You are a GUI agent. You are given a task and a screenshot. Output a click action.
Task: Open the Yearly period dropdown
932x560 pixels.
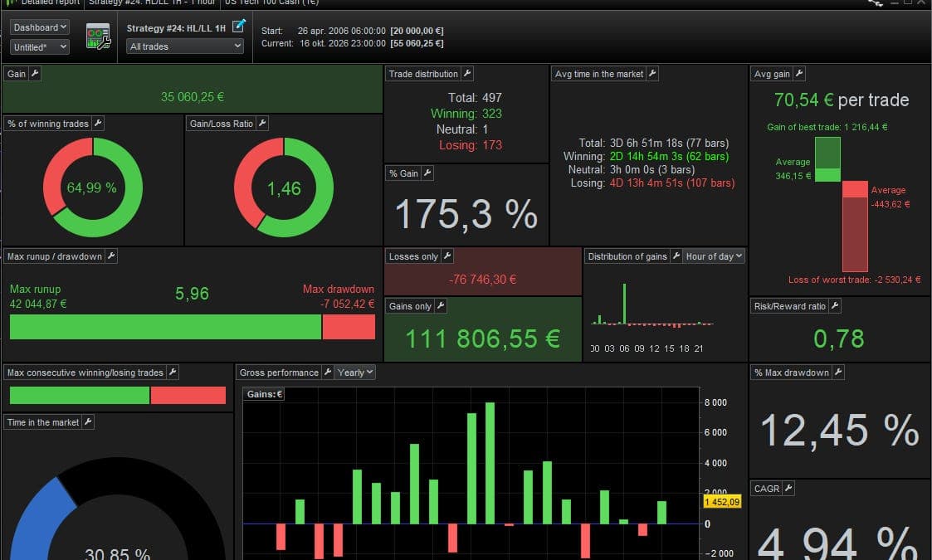click(x=355, y=373)
